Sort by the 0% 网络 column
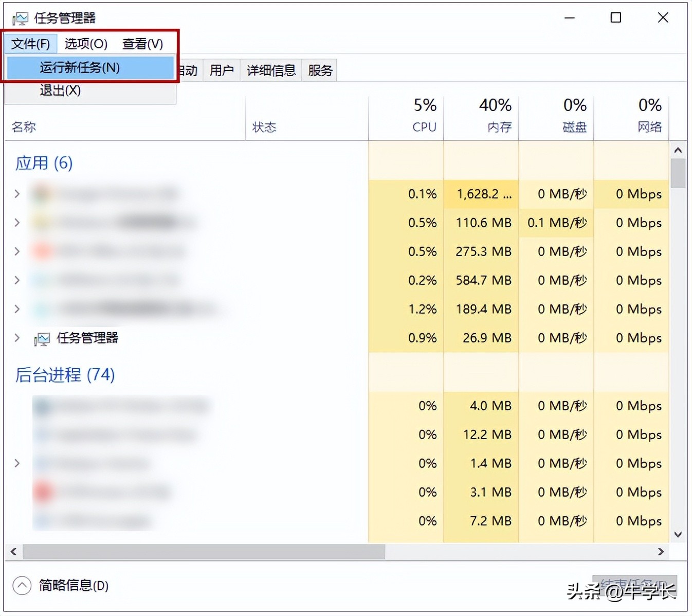This screenshot has width=692, height=616. coord(631,118)
